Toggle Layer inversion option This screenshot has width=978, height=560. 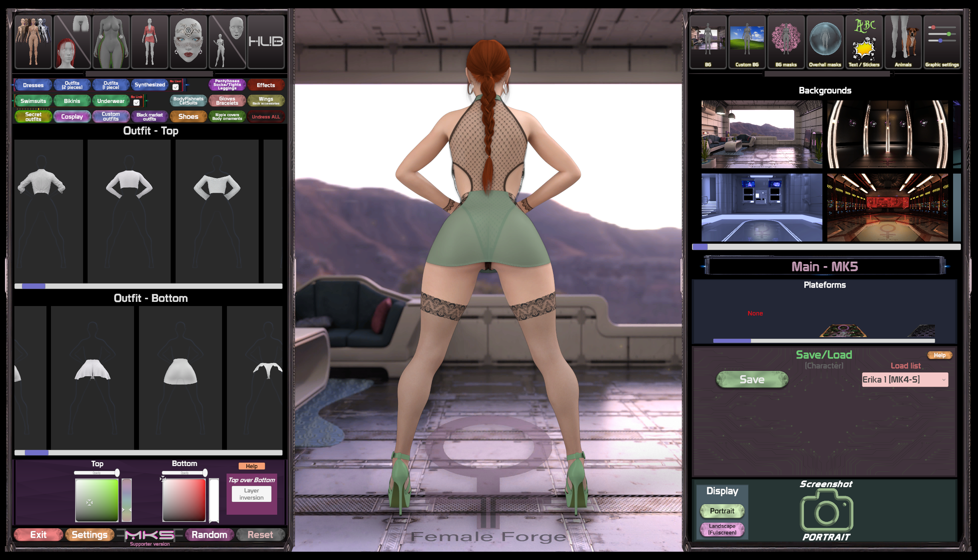click(x=251, y=494)
